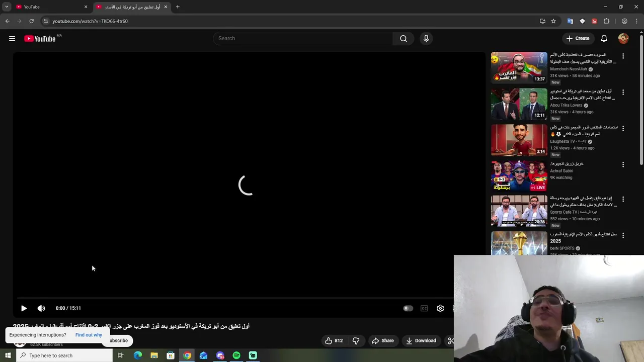This screenshot has height=362, width=644.
Task: Click Abou Trika Lovers channel name
Action: point(566,106)
